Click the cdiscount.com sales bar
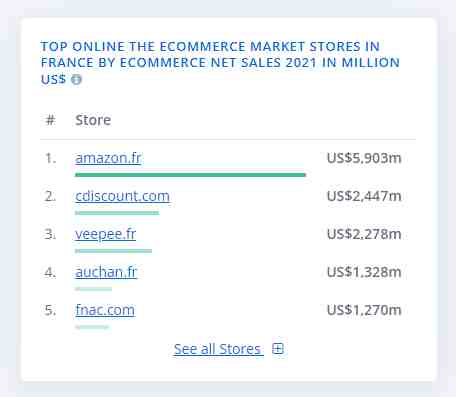 click(117, 213)
